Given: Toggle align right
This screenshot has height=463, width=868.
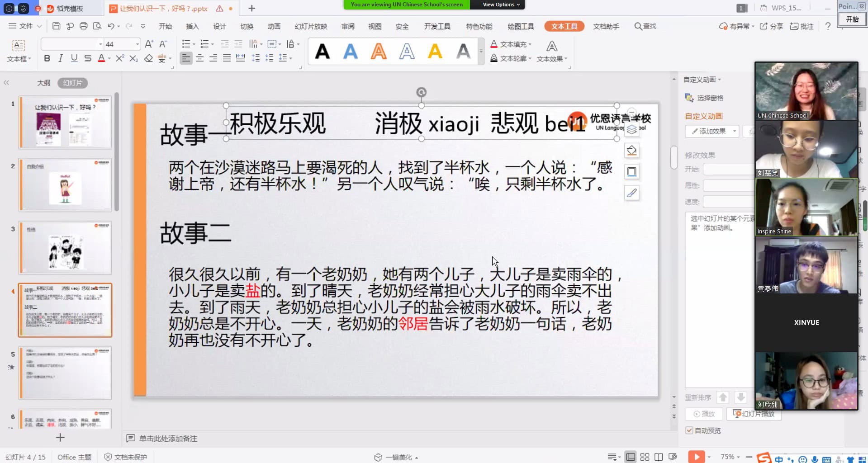Looking at the screenshot, I should coord(213,58).
